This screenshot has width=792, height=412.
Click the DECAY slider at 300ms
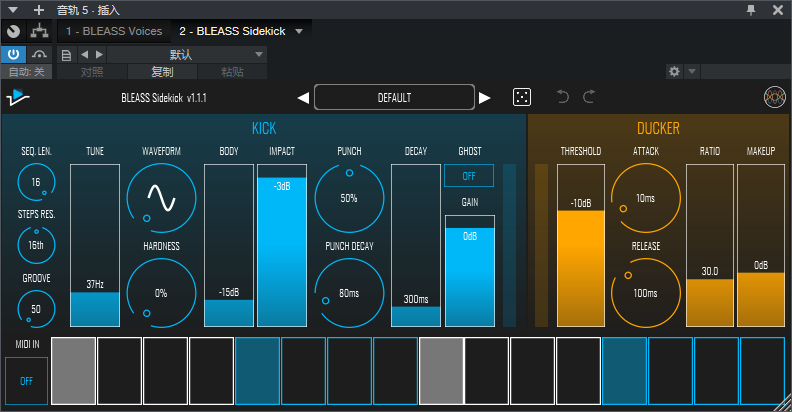(416, 245)
